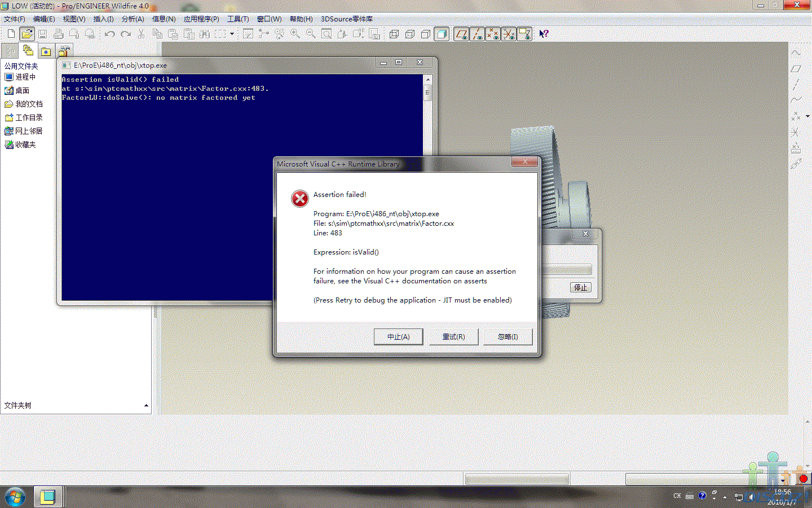Click the progress bar in the small dialog

[567, 269]
